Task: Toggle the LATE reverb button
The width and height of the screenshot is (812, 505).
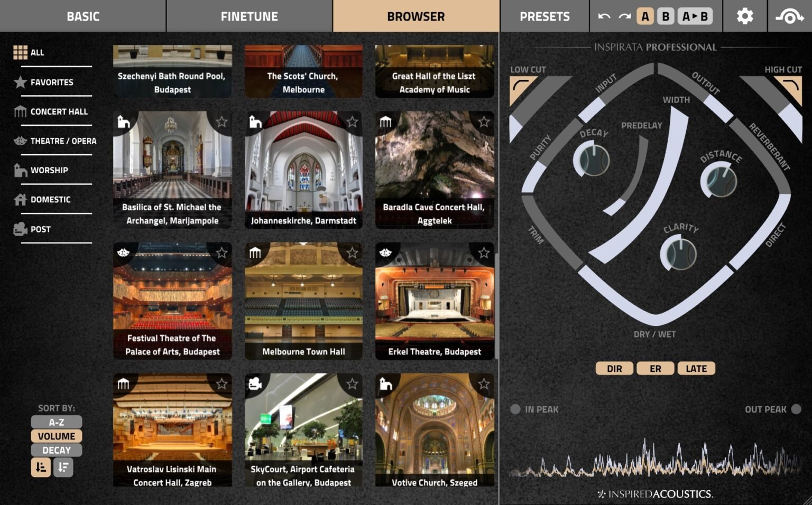Action: (696, 369)
